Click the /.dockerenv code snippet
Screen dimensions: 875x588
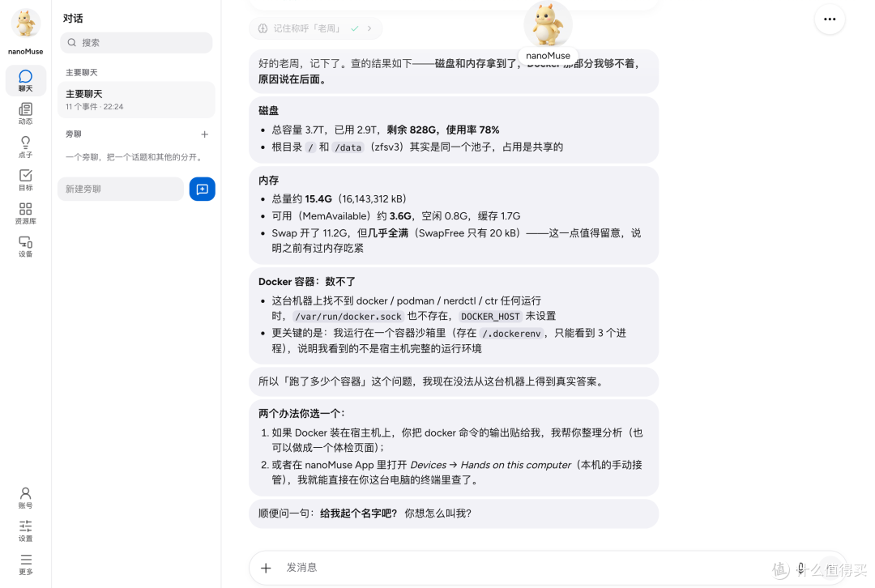pos(512,334)
